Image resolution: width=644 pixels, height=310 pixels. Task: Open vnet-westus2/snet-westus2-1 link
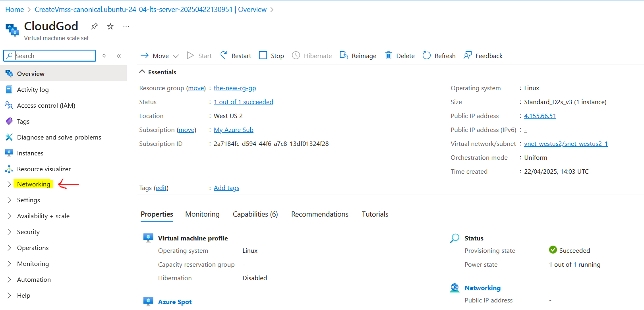pyautogui.click(x=566, y=143)
